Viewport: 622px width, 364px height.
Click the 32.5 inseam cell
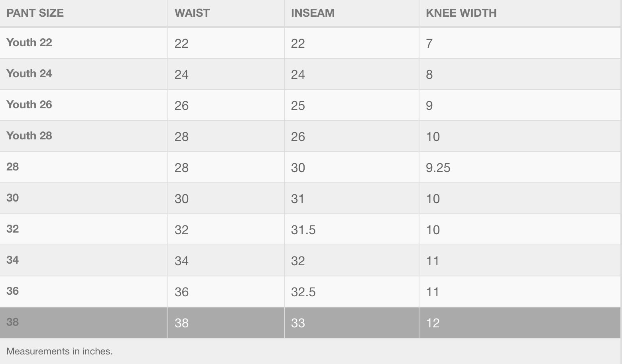[303, 292]
